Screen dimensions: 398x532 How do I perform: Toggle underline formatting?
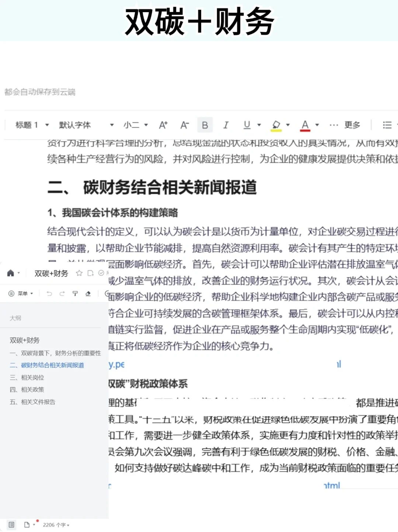point(247,125)
